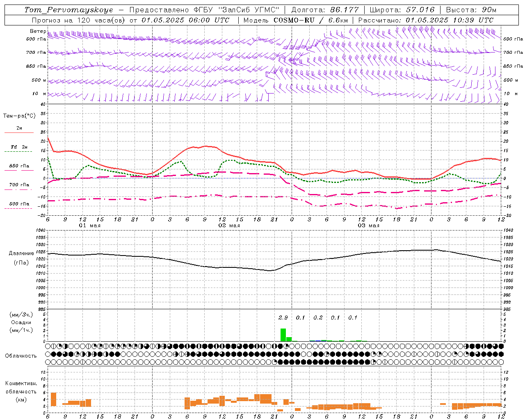Click the precipitation value "2.9"
This screenshot has width=525, height=420.
pyautogui.click(x=283, y=317)
